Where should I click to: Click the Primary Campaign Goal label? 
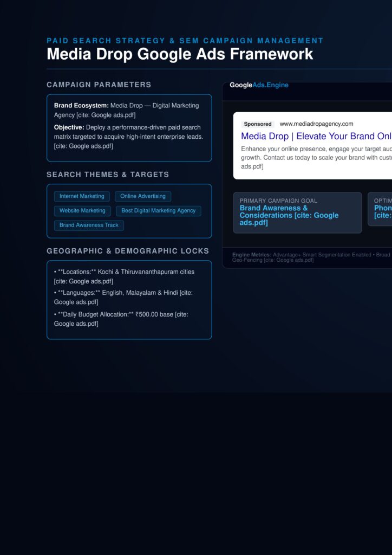pyautogui.click(x=278, y=201)
